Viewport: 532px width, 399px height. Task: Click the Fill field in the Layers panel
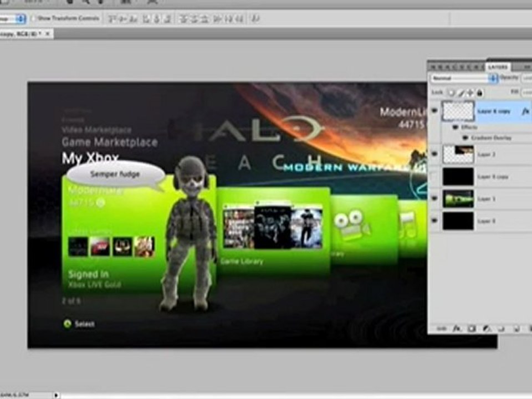tap(526, 93)
